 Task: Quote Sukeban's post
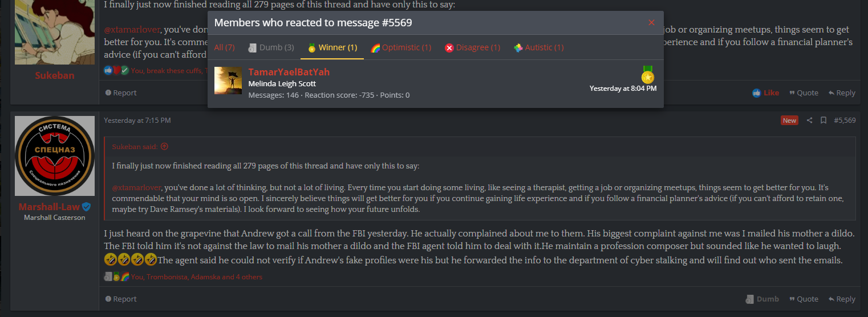tap(804, 93)
